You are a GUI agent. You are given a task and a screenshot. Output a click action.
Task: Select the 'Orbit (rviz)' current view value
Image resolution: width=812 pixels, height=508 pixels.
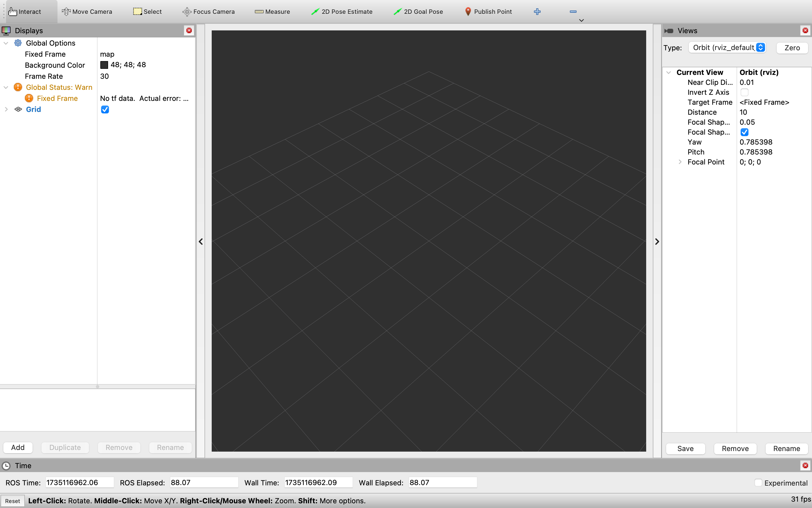(759, 72)
